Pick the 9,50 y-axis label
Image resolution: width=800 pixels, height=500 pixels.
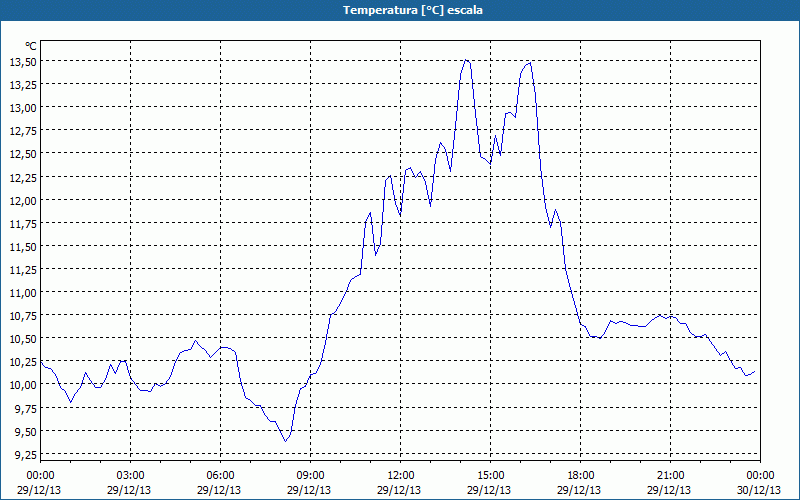pyautogui.click(x=26, y=431)
